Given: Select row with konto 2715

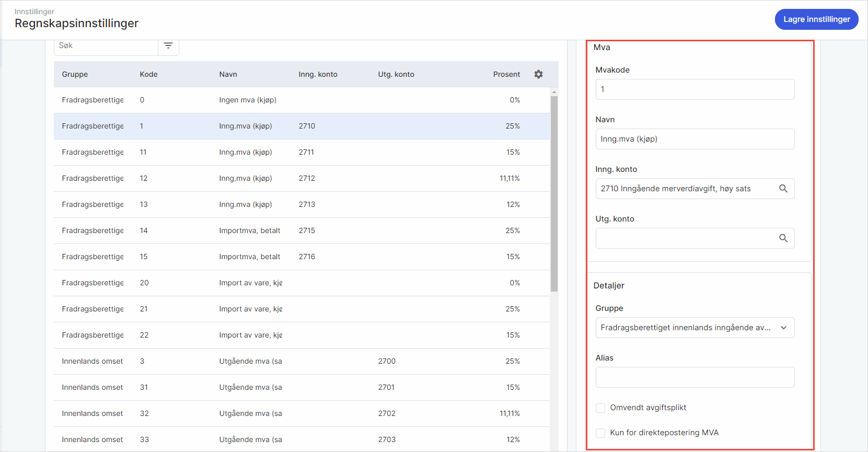Looking at the screenshot, I should [302, 230].
